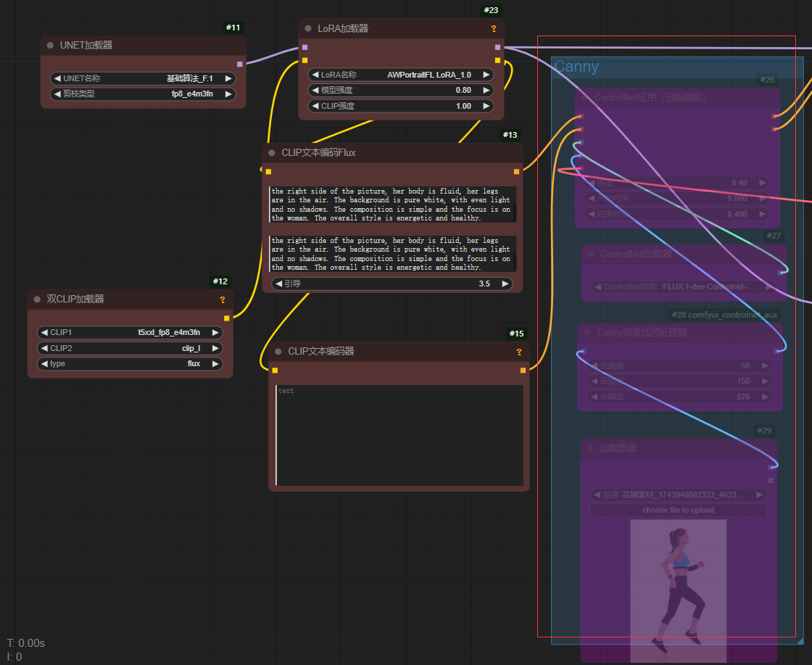This screenshot has height=665, width=812.
Task: Click LoRA加载器 yellow clip input socket
Action: pos(304,61)
